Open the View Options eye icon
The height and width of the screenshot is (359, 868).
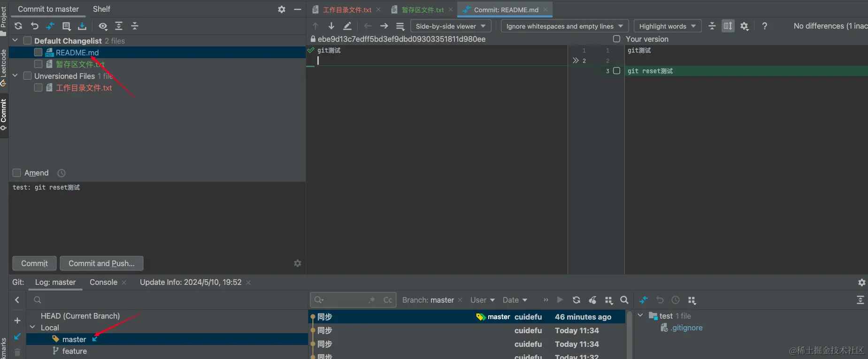click(x=103, y=26)
